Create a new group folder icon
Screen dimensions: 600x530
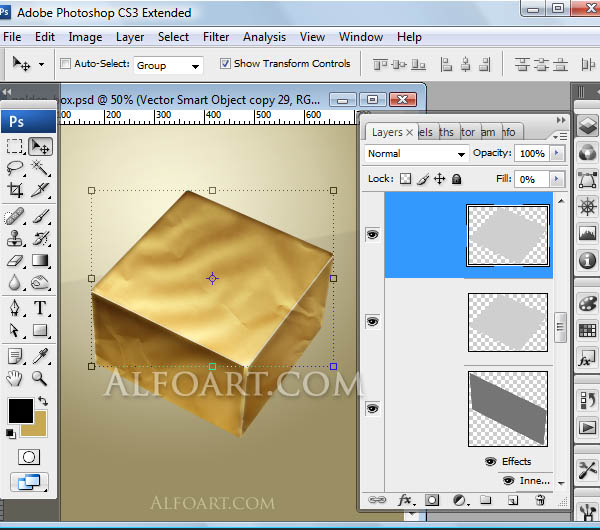tap(486, 500)
